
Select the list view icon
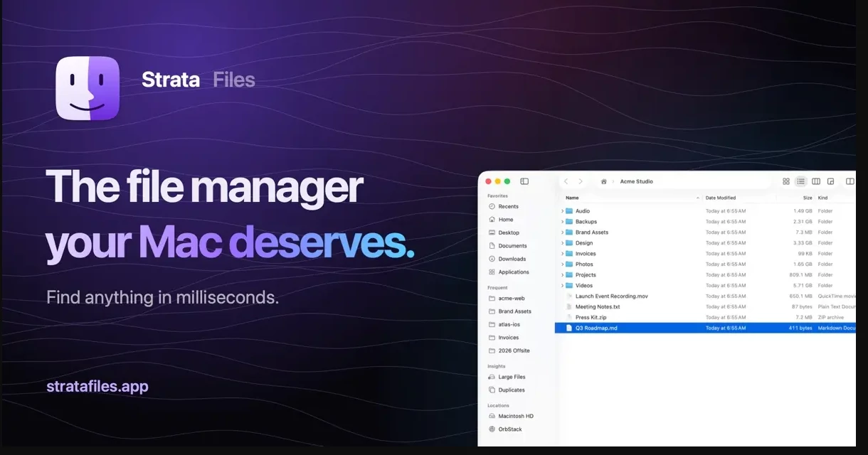tap(800, 181)
